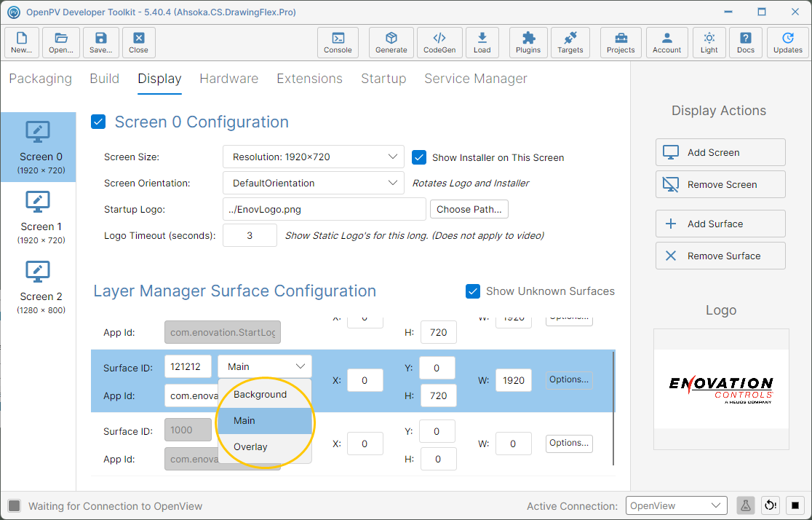Check for Updates from the toolbar

(x=788, y=42)
